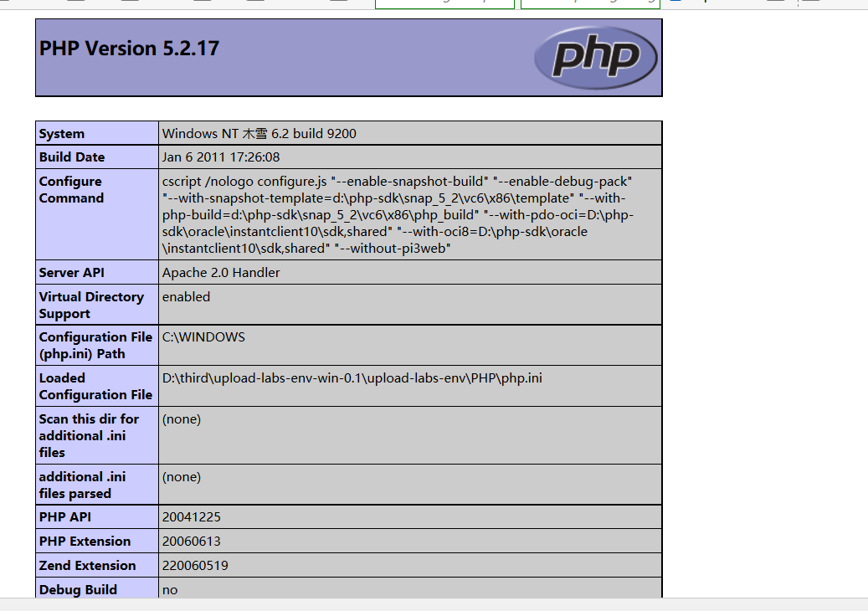Image resolution: width=868 pixels, height=611 pixels.
Task: Select the PHP API label
Action: click(x=64, y=517)
